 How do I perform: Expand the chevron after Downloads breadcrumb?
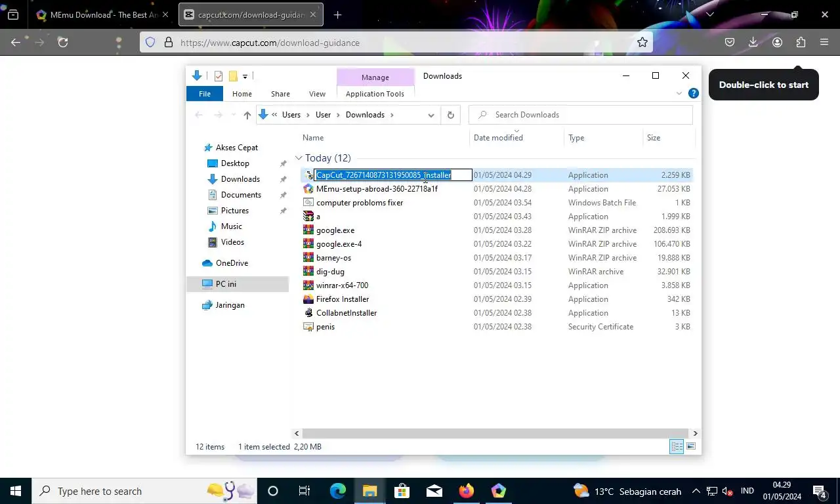click(392, 115)
